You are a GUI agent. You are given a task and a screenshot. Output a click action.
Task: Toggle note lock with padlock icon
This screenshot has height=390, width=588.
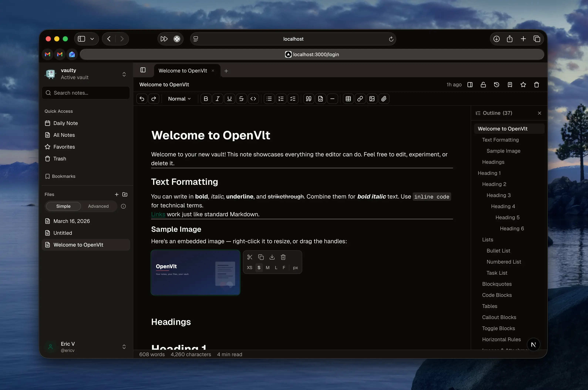(483, 85)
